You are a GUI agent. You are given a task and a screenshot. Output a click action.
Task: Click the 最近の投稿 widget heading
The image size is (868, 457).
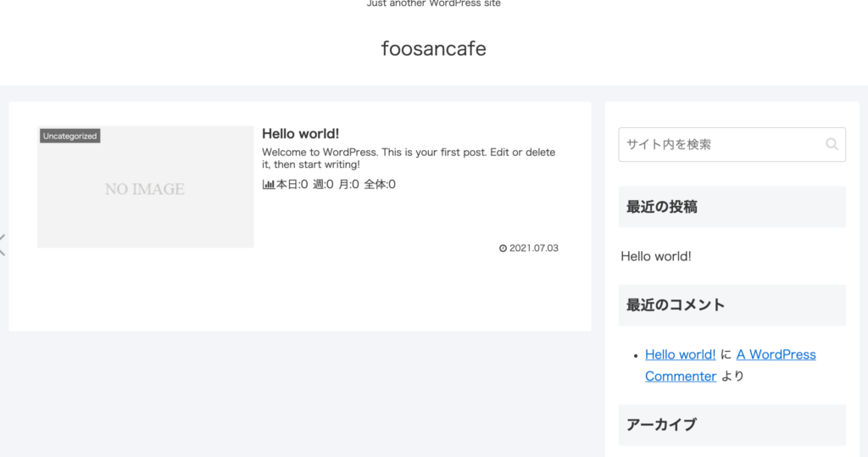coord(662,206)
